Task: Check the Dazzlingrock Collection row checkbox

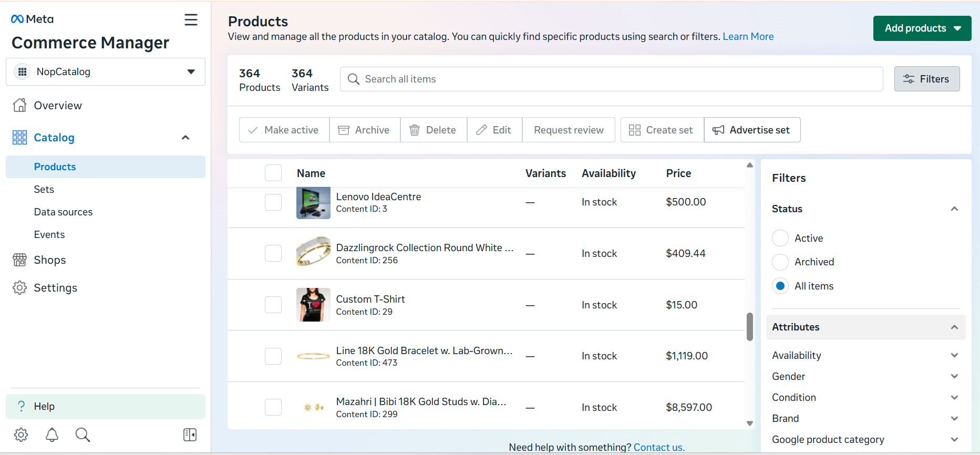Action: pyautogui.click(x=273, y=253)
